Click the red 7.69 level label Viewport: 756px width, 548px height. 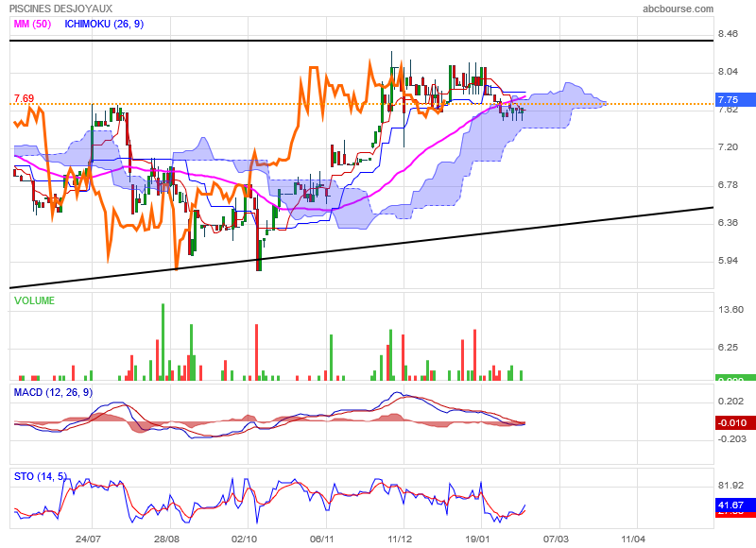click(25, 98)
